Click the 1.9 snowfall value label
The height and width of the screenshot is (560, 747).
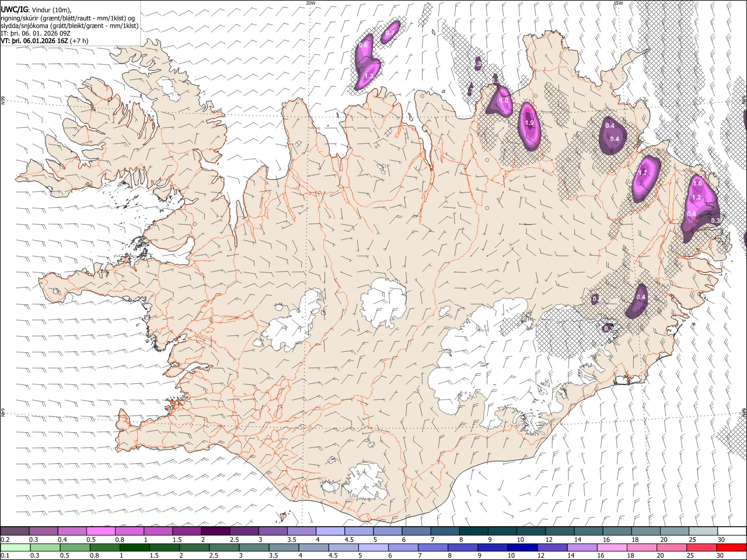coord(529,123)
